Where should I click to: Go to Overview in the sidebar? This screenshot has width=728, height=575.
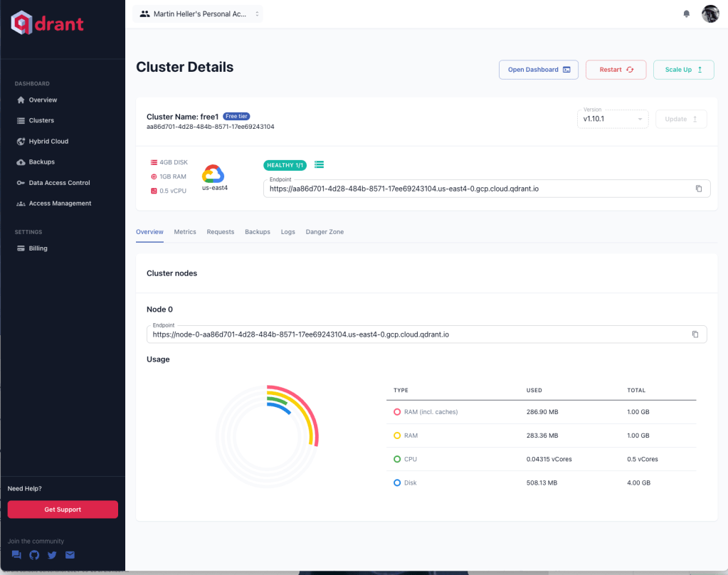pyautogui.click(x=43, y=100)
